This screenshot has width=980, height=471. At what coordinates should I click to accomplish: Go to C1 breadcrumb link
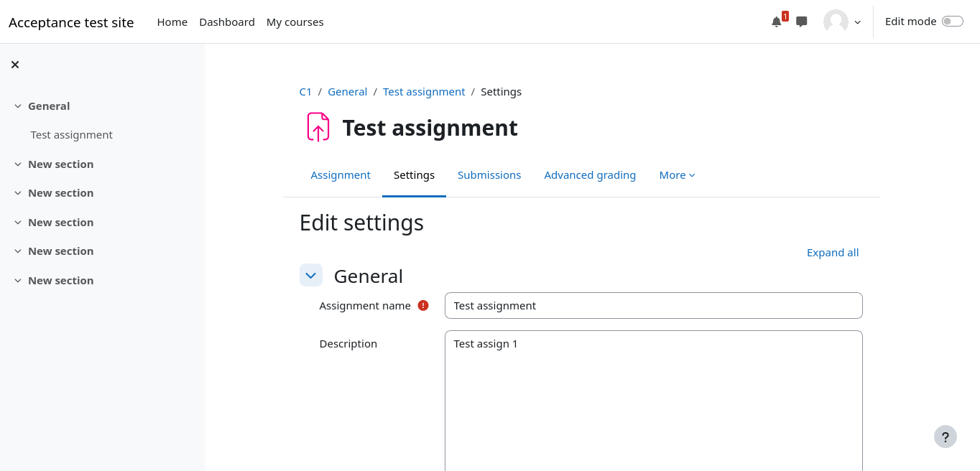pyautogui.click(x=305, y=92)
